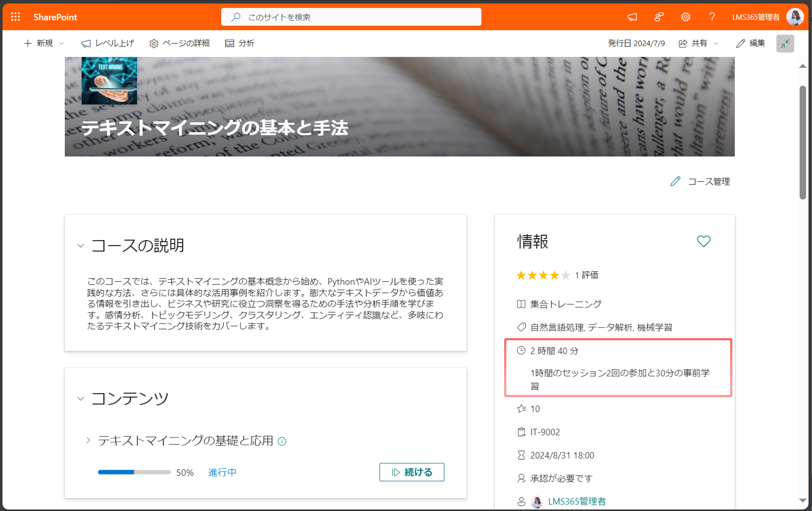The image size is (812, 511).
Task: Open the help question mark icon
Action: (x=712, y=17)
